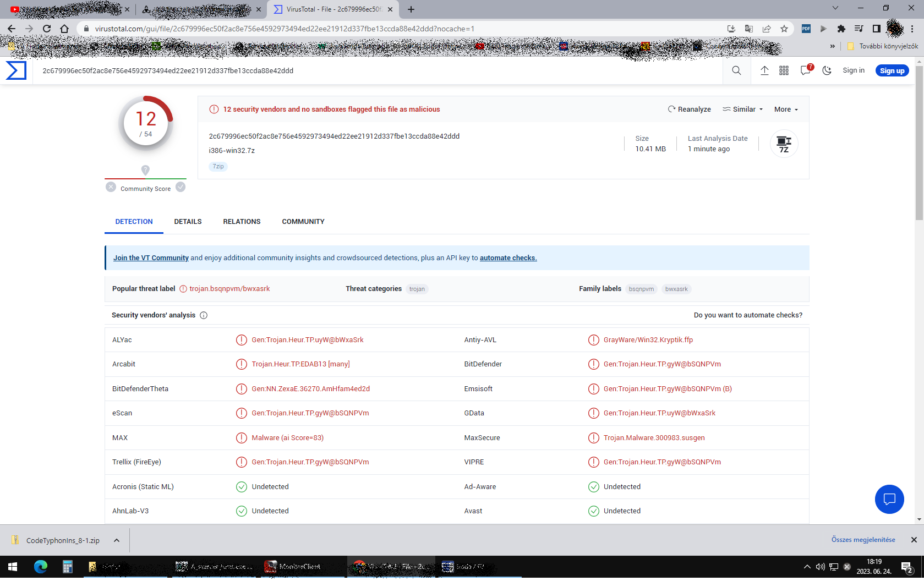924x581 pixels.
Task: Click the browser address bar
Action: tap(402, 29)
